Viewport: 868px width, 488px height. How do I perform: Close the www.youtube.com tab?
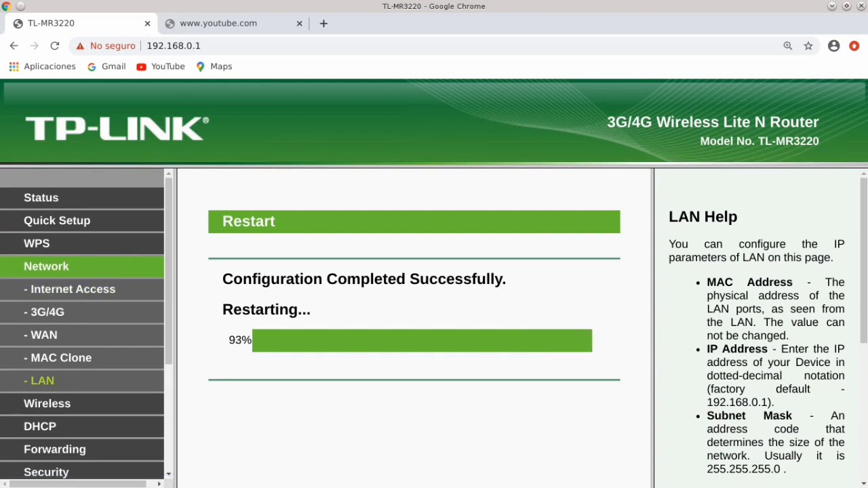(x=299, y=23)
